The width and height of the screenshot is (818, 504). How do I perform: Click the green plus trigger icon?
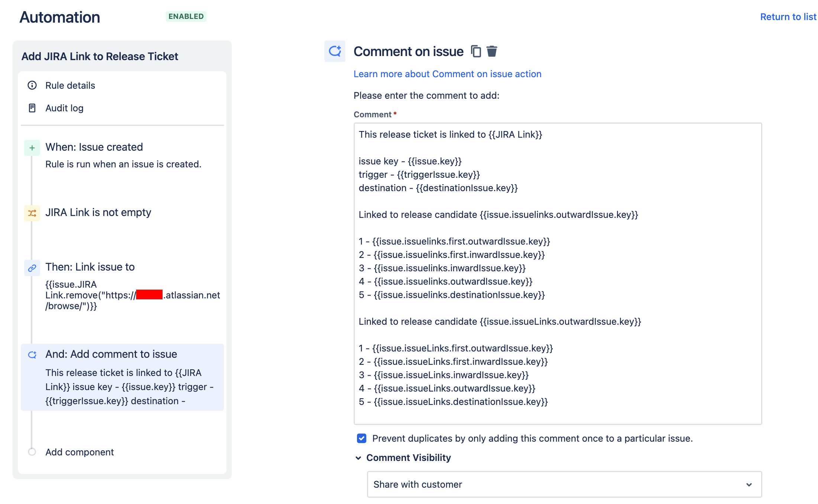coord(32,148)
